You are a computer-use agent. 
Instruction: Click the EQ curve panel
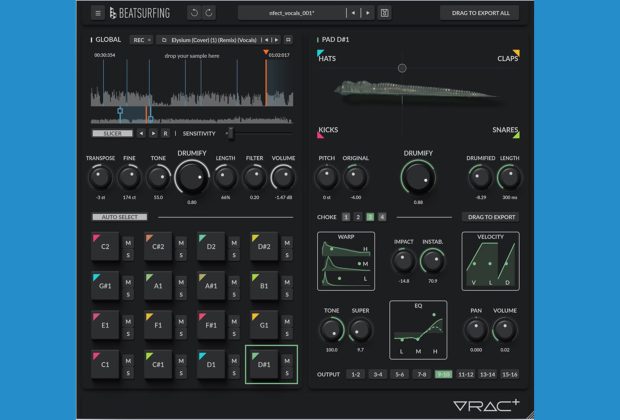pyautogui.click(x=418, y=330)
